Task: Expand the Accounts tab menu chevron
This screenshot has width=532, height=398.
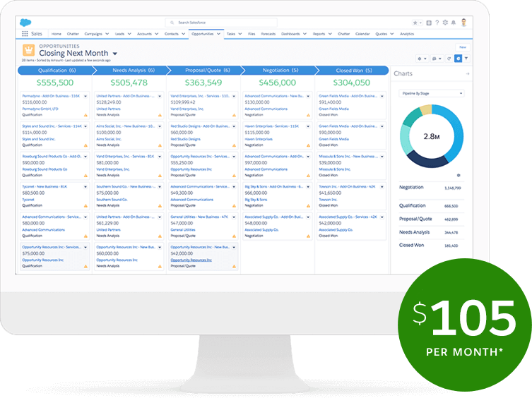Action: click(156, 34)
